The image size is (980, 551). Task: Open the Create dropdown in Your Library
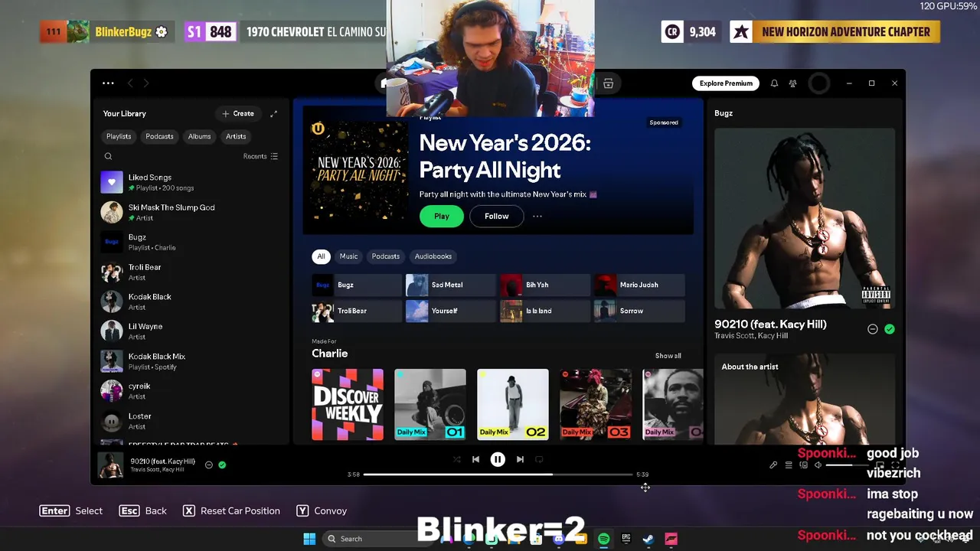(238, 113)
